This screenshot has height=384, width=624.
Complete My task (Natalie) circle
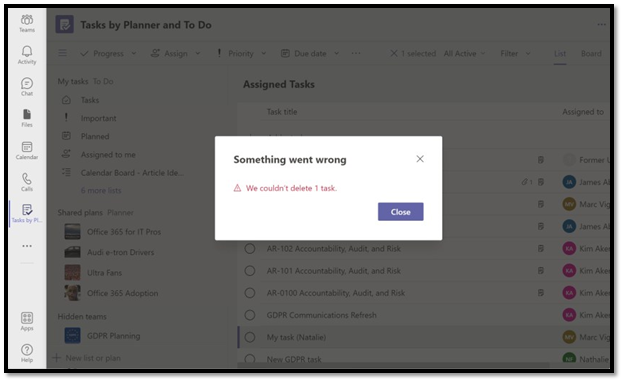coord(250,337)
